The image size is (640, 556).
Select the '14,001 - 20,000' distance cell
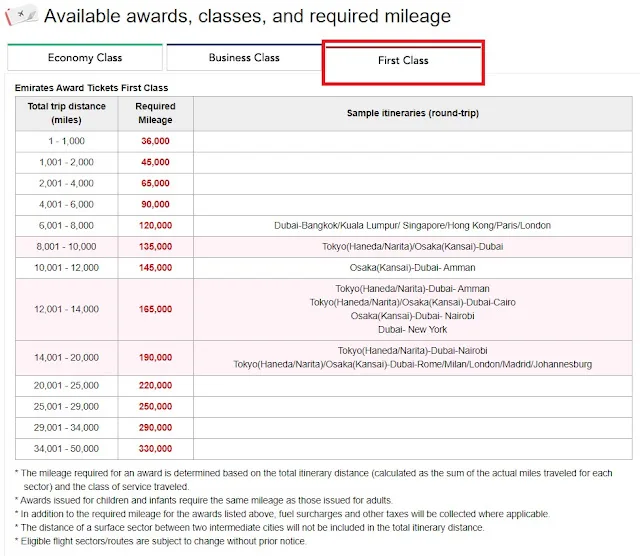click(x=67, y=358)
